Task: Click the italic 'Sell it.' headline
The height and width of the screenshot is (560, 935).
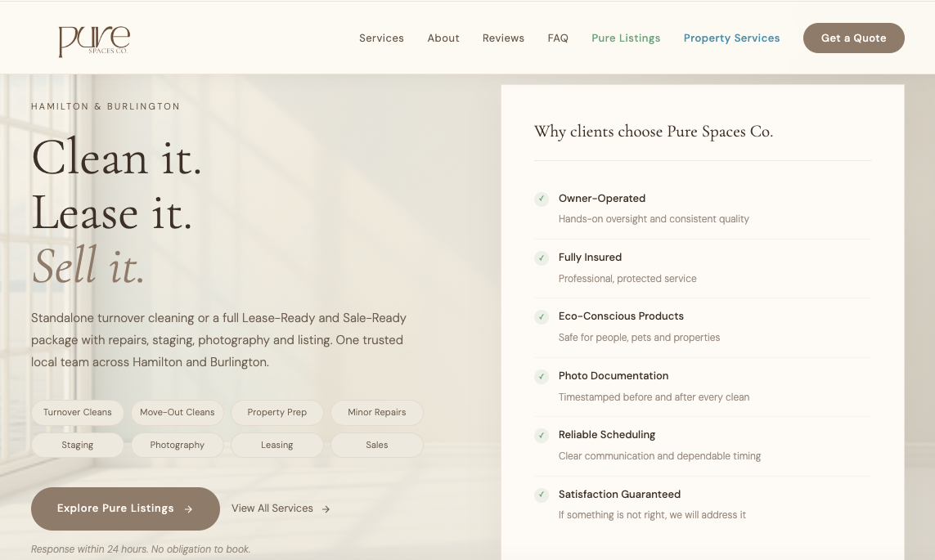Action: point(88,267)
